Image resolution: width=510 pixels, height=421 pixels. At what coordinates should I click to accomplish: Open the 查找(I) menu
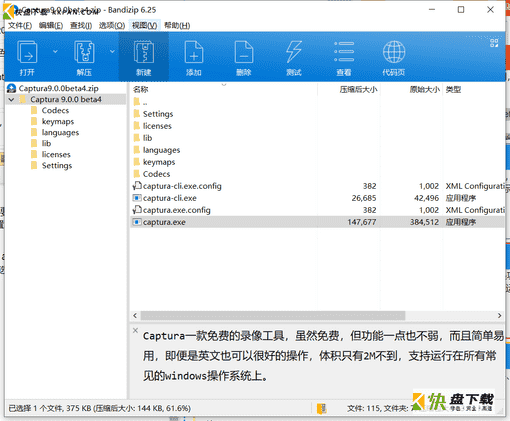pos(81,26)
